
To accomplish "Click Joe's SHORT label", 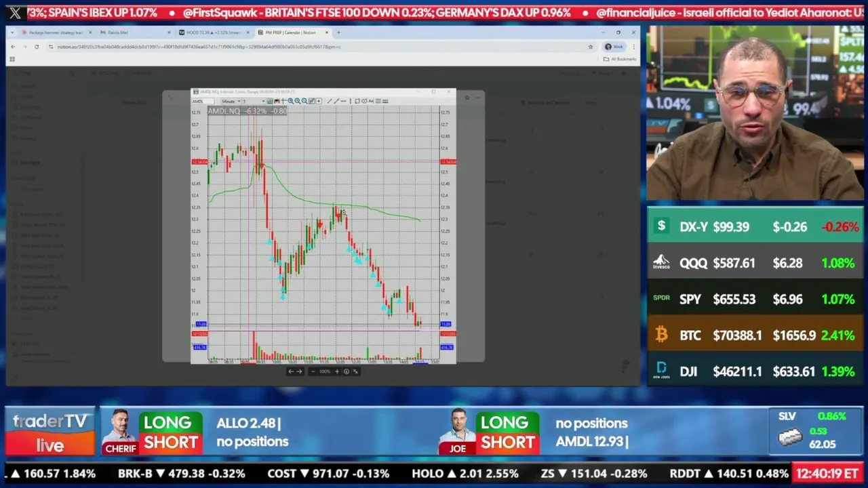I will pos(507,442).
